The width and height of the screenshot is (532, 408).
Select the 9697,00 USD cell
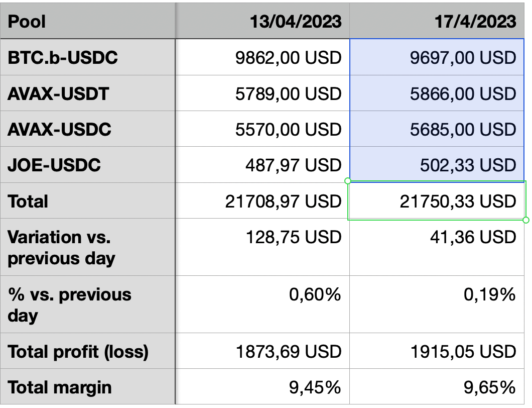(x=437, y=58)
